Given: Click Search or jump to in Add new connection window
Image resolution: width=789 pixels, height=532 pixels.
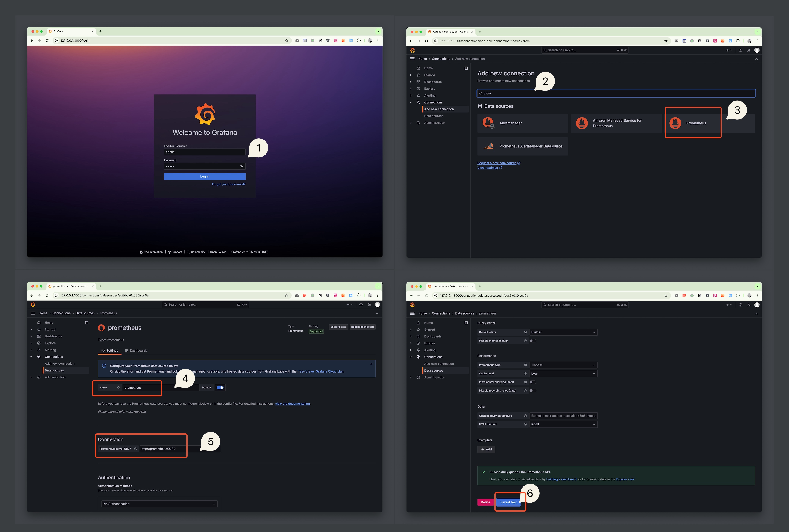Looking at the screenshot, I should pos(585,50).
